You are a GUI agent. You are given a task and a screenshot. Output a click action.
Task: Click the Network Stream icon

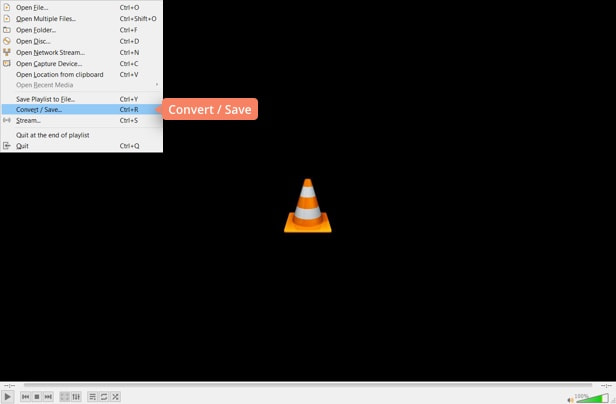click(x=7, y=52)
